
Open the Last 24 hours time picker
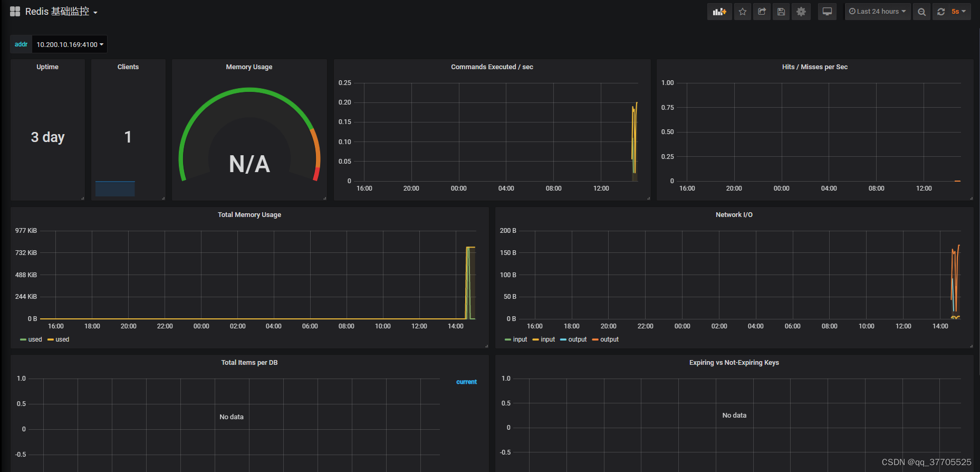pyautogui.click(x=878, y=12)
